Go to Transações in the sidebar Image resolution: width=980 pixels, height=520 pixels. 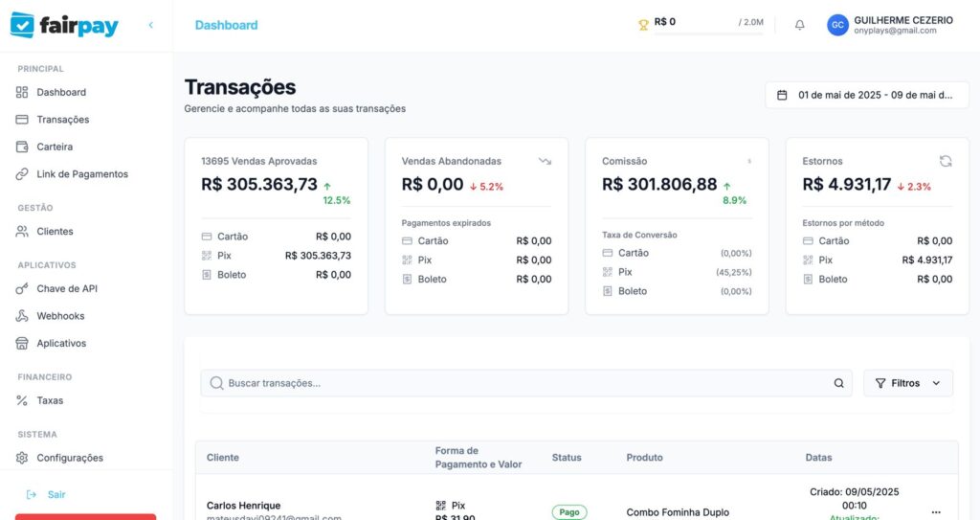click(x=62, y=120)
